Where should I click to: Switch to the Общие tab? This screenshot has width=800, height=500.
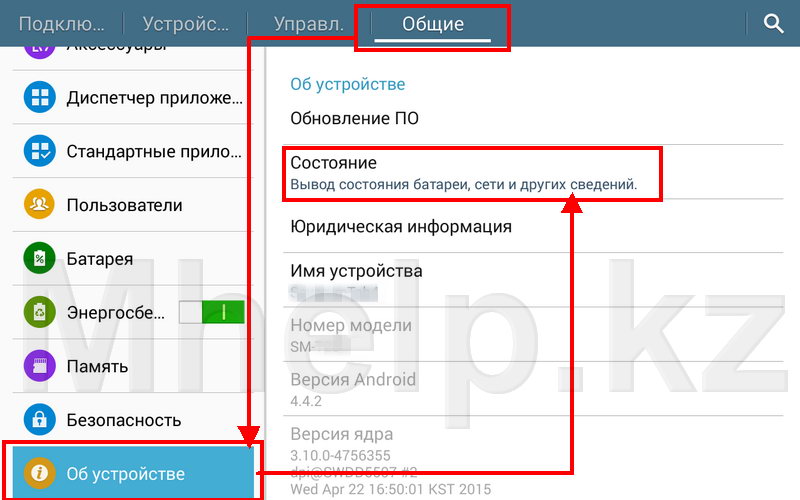click(x=432, y=24)
